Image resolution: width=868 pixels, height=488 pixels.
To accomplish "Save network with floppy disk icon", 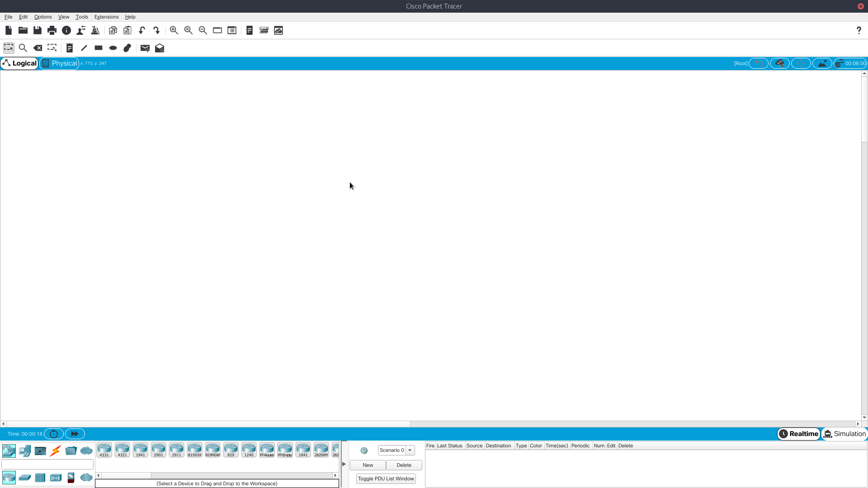I will (x=38, y=30).
